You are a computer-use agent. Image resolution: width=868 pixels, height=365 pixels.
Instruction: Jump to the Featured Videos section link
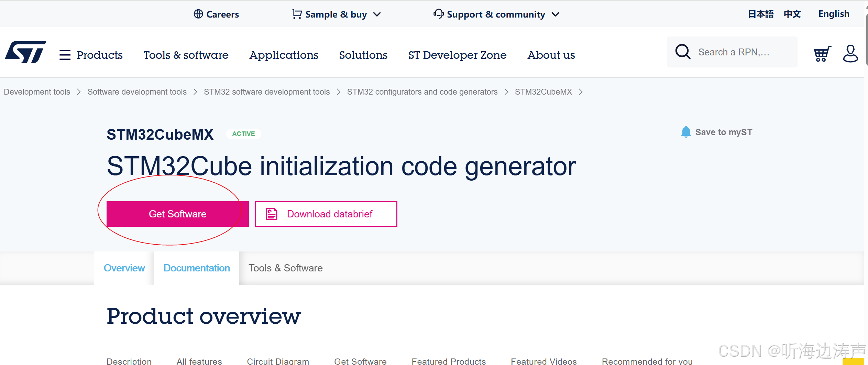click(x=544, y=361)
